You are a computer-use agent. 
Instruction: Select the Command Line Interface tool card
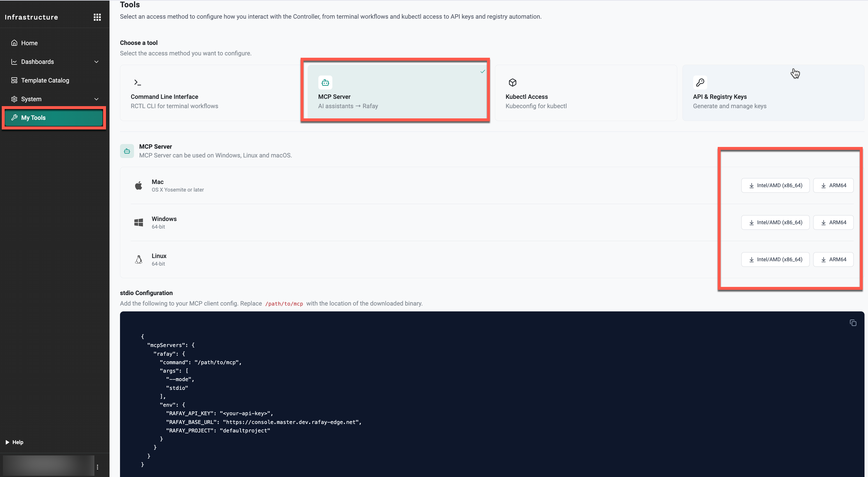tap(211, 93)
